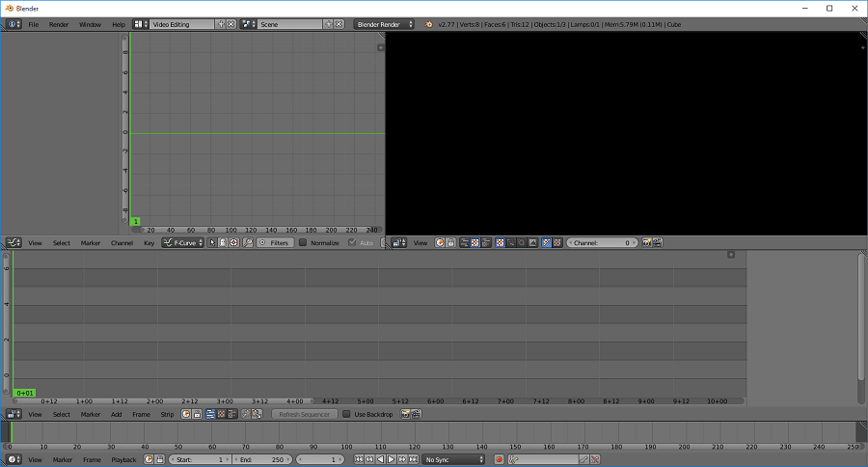Viewport: 868px width, 467px height.
Task: Open the Scene selector field
Action: [x=290, y=24]
